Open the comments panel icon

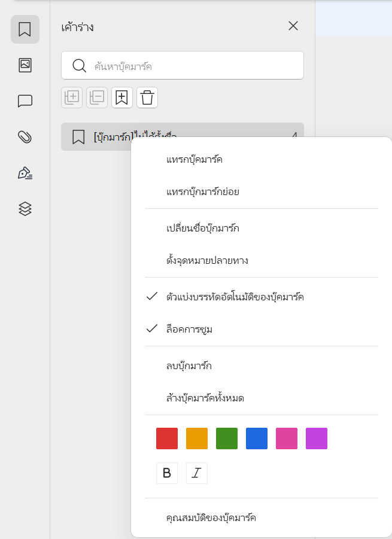pyautogui.click(x=25, y=101)
